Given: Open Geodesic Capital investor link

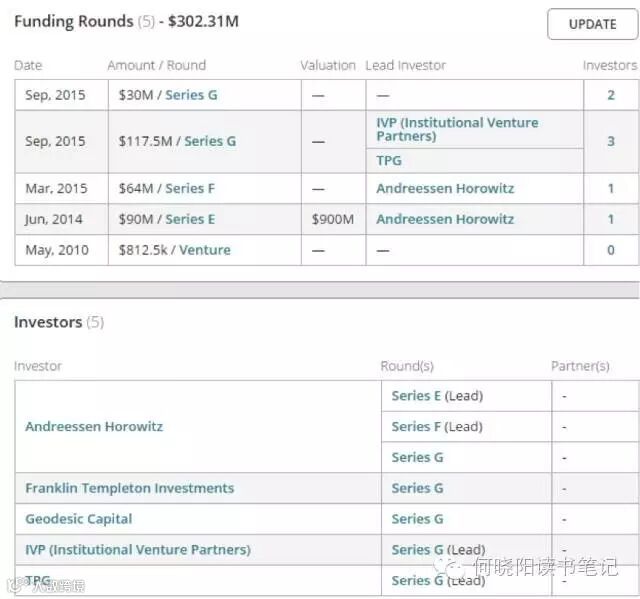Looking at the screenshot, I should (x=78, y=519).
